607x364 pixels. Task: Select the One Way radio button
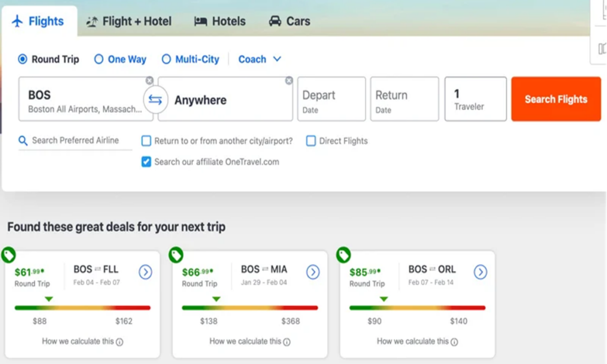click(99, 59)
